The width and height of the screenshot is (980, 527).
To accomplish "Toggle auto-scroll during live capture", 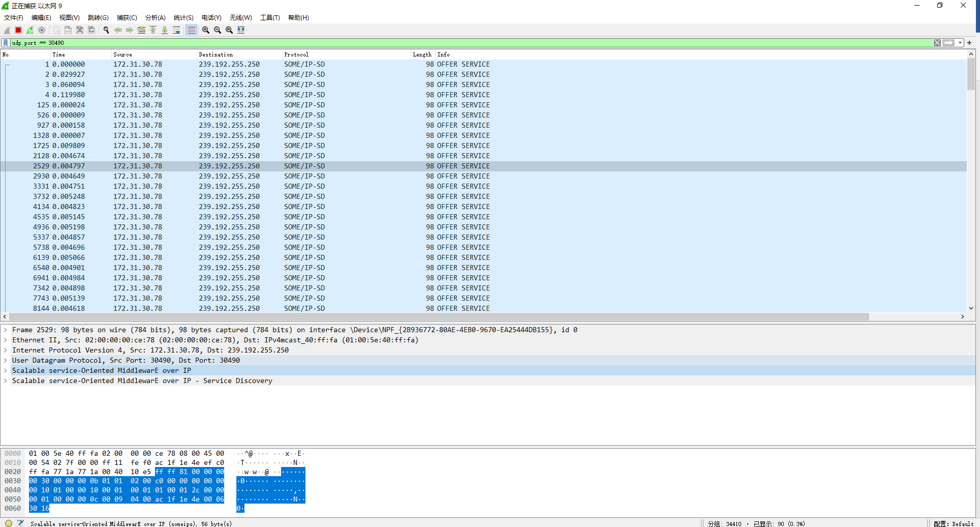I will coord(176,30).
